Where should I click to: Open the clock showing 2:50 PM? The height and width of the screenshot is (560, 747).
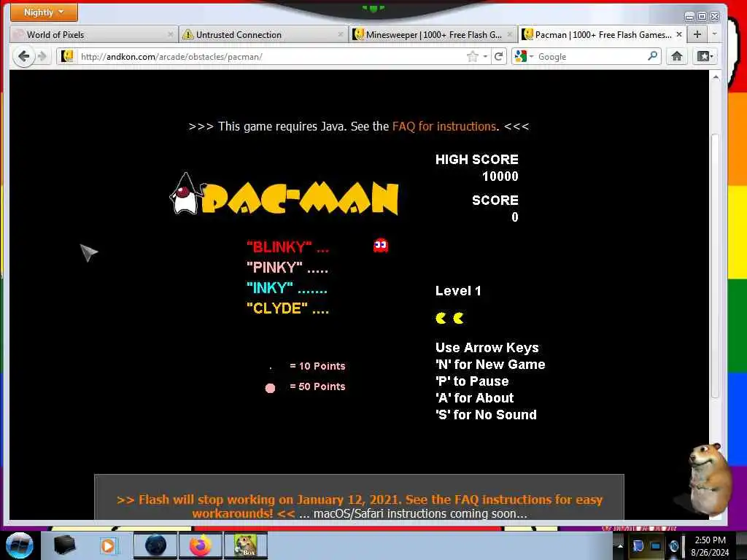click(710, 546)
